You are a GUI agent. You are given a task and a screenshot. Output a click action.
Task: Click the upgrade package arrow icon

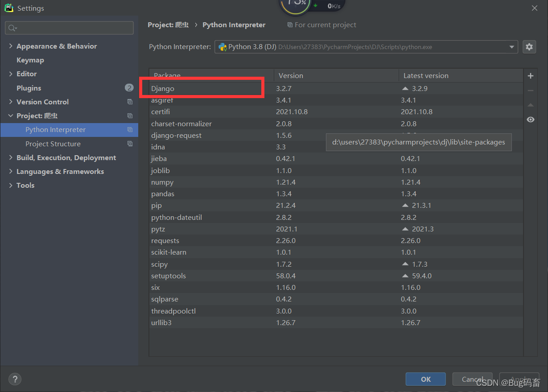[x=531, y=105]
